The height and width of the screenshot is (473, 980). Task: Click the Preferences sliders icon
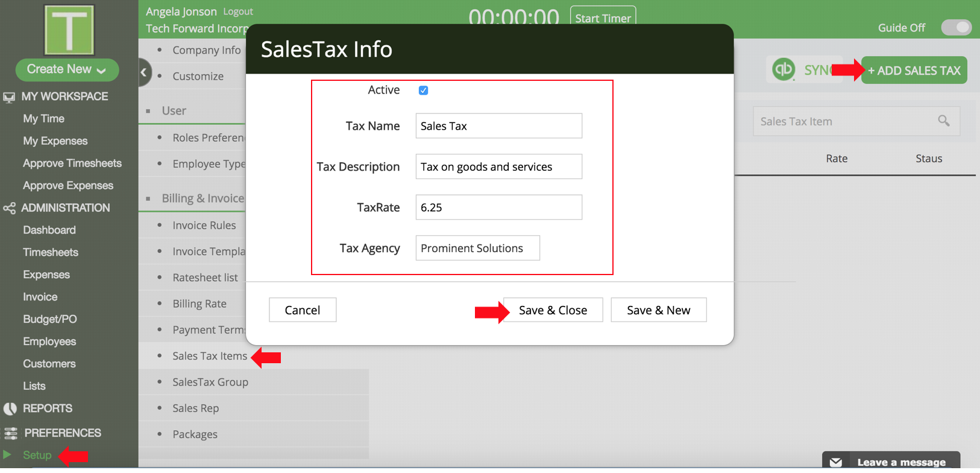[10, 433]
